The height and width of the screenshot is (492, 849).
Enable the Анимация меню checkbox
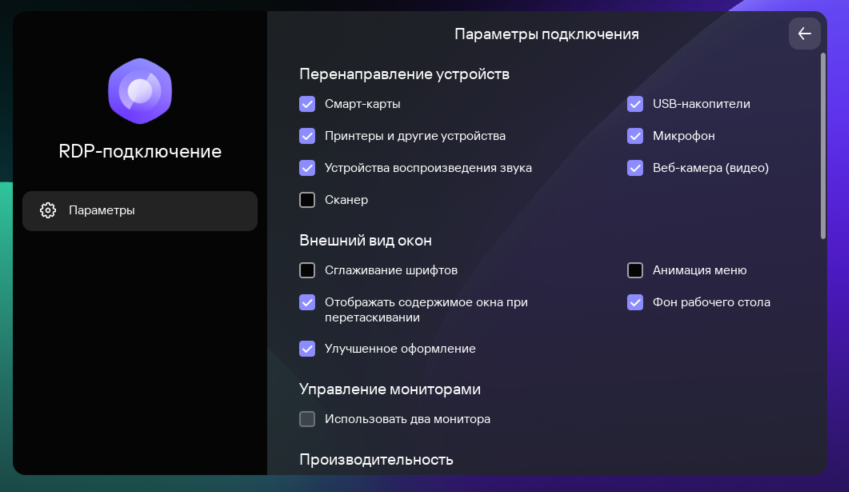[635, 270]
